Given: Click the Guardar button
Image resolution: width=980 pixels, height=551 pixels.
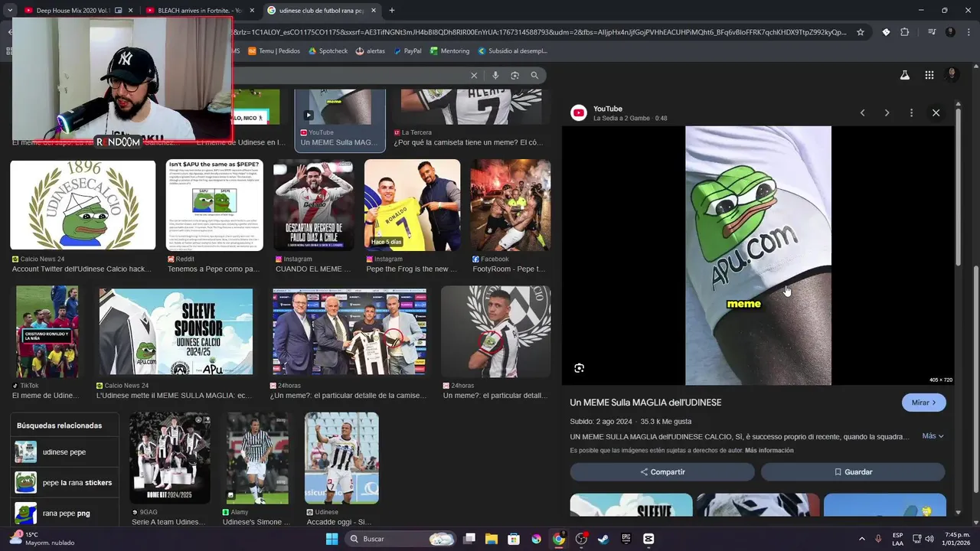Looking at the screenshot, I should tap(853, 472).
